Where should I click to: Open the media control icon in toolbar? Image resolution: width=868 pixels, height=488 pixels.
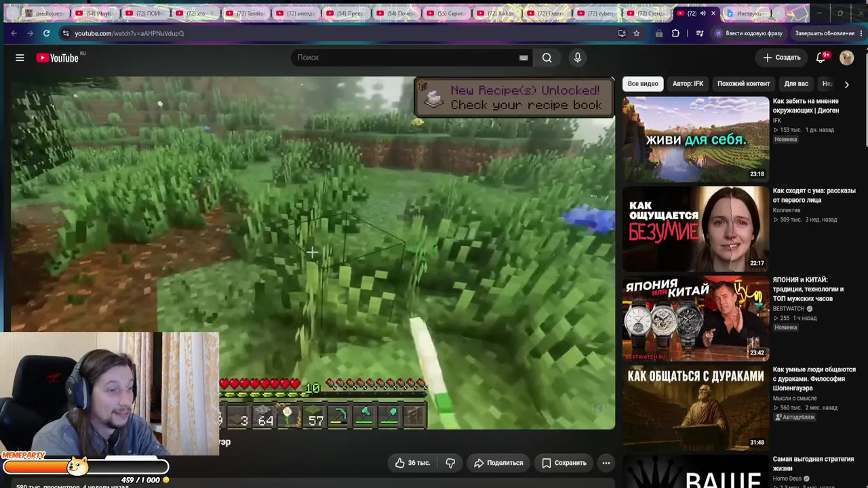[x=700, y=33]
